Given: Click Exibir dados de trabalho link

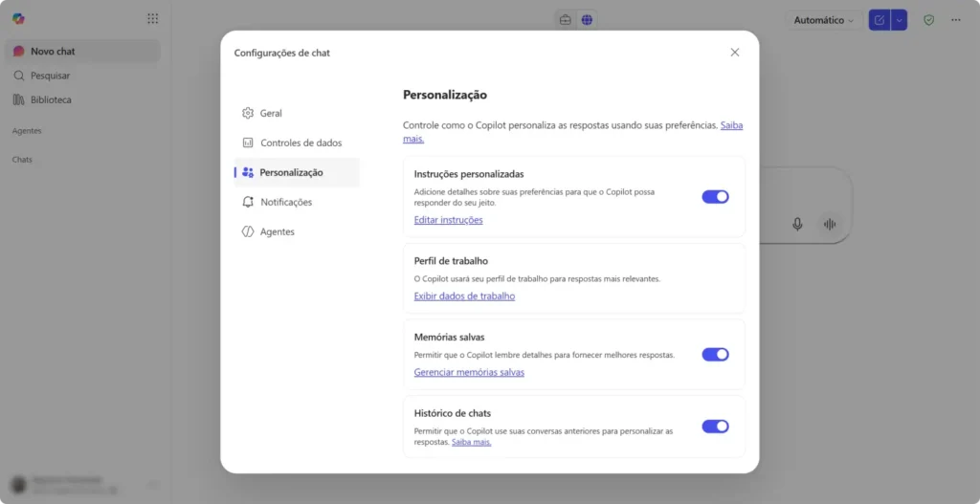Looking at the screenshot, I should click(464, 296).
